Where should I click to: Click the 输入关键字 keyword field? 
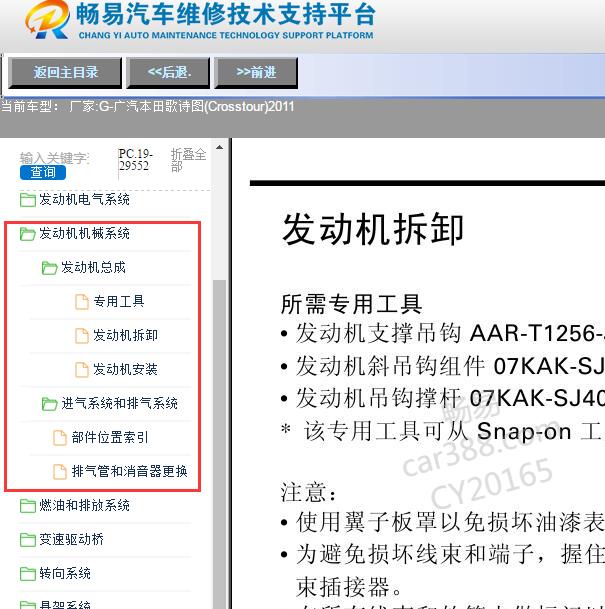pyautogui.click(x=54, y=158)
